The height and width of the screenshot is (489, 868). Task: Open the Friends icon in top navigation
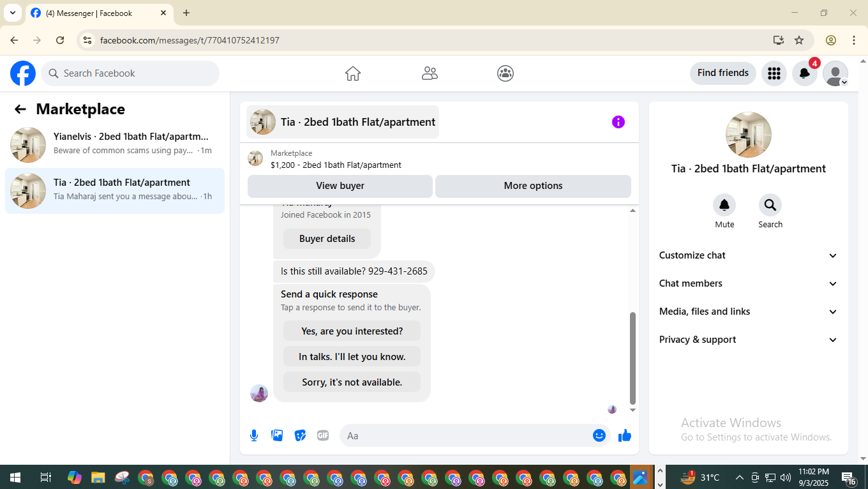click(x=430, y=73)
